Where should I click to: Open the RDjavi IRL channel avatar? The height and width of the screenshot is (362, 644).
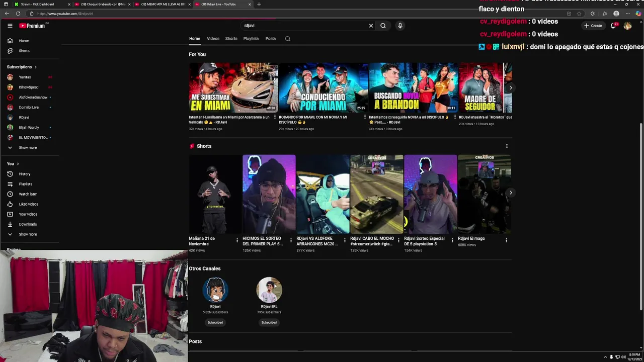269,290
